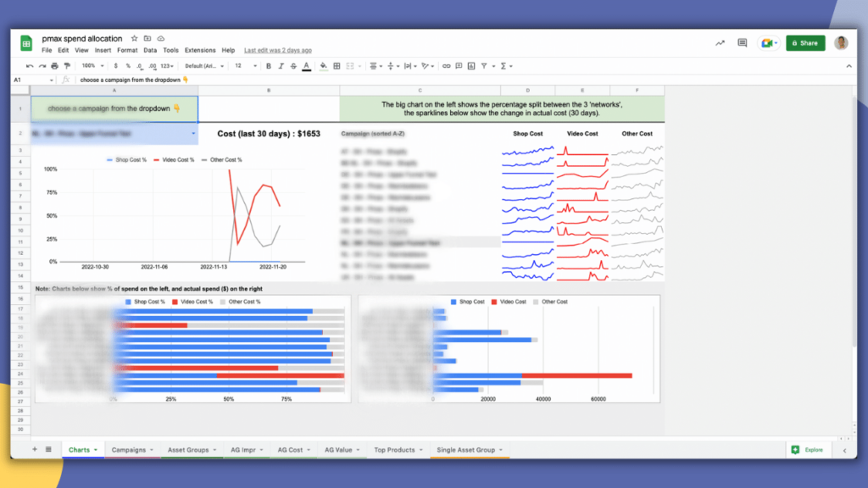Insert a link using toolbar icon

[446, 66]
